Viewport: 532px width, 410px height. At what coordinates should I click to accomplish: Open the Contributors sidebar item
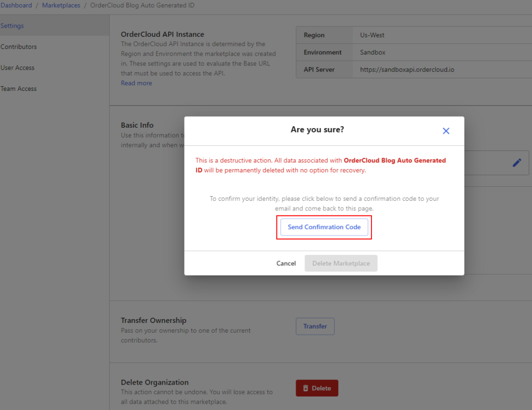coord(19,47)
